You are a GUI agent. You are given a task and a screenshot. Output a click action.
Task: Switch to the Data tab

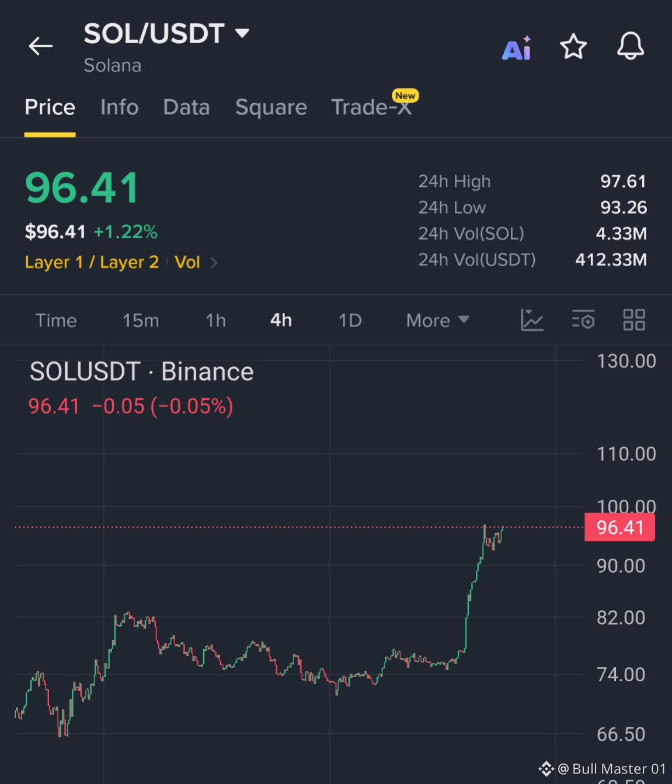(x=187, y=107)
